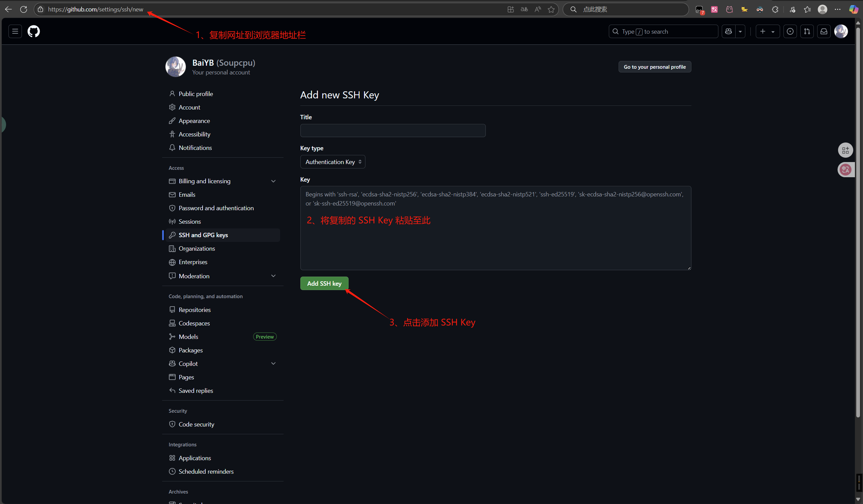Open browser profile avatar icon

click(822, 9)
